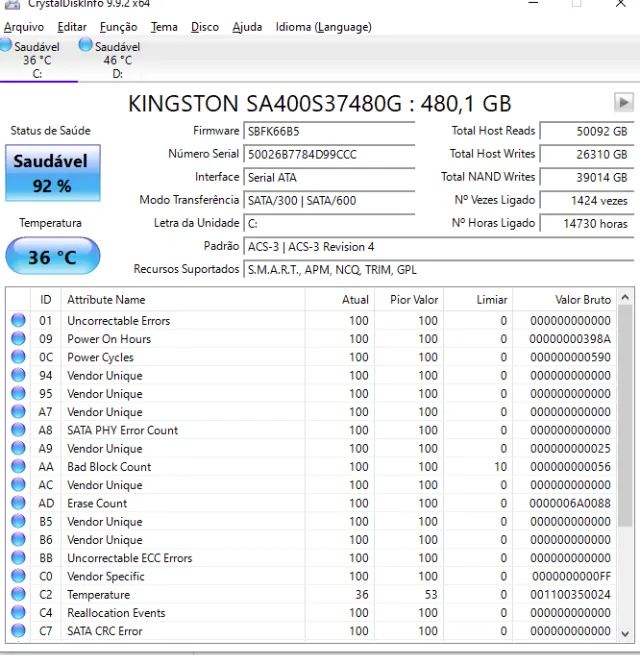Click the KINGSTON SA400S37480G disk title
The width and height of the screenshot is (640, 655).
320,104
